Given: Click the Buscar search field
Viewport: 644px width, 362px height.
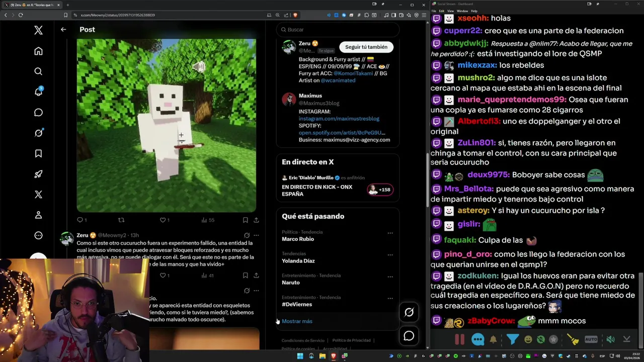Looking at the screenshot, I should click(338, 30).
